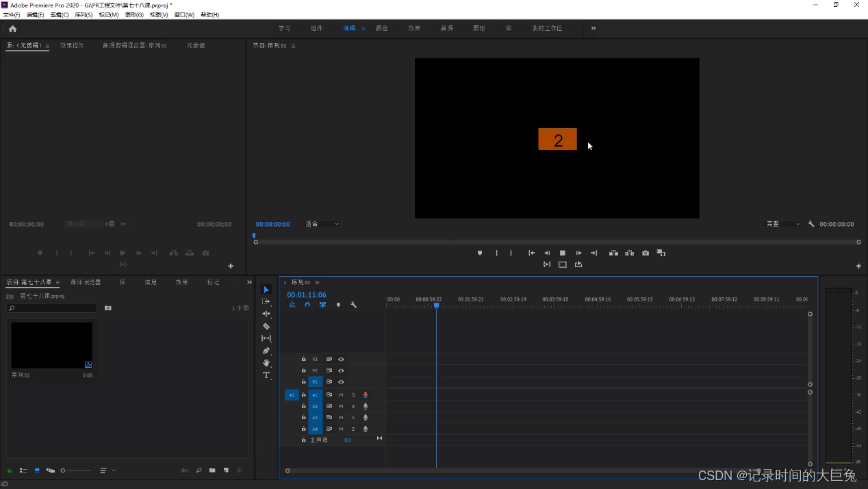The image size is (868, 489).
Task: Select the Pen tool
Action: 266,351
